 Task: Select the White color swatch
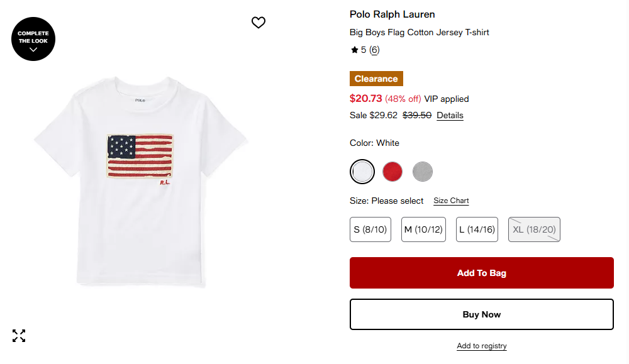coord(362,172)
